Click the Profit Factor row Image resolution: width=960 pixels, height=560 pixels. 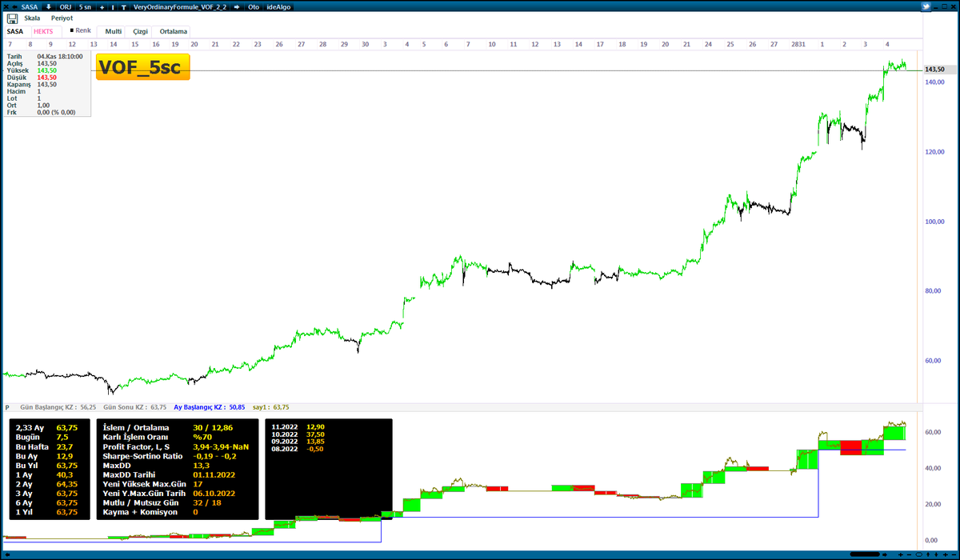point(175,449)
